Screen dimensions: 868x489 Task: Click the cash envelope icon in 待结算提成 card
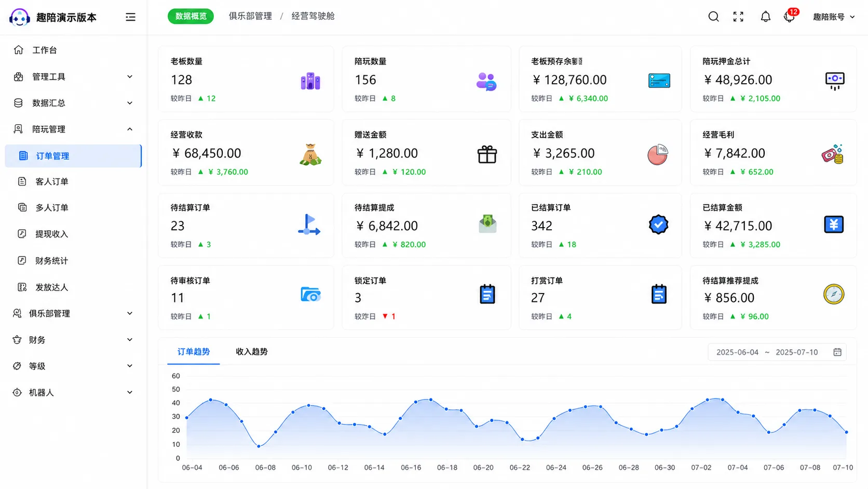click(487, 224)
